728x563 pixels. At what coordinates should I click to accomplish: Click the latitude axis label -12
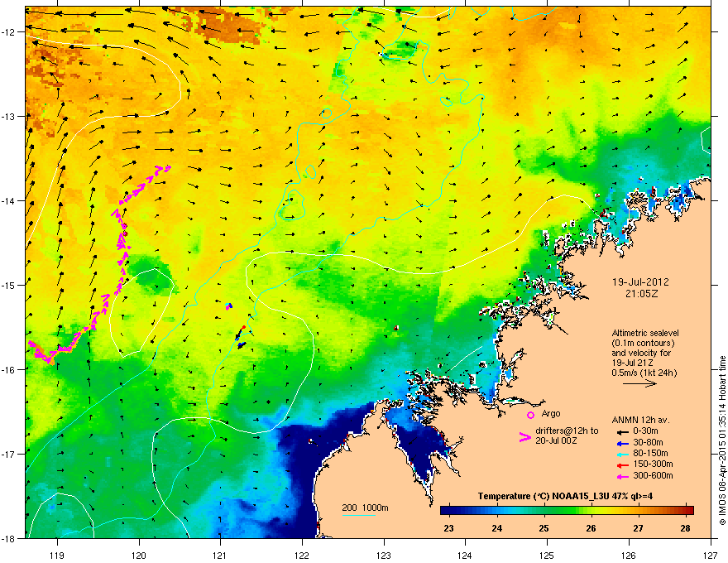coord(11,32)
